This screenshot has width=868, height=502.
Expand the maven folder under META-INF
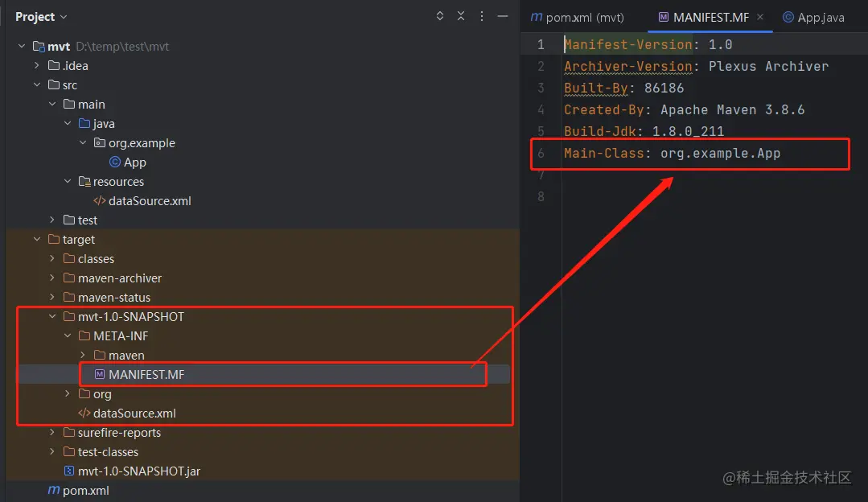pyautogui.click(x=83, y=355)
